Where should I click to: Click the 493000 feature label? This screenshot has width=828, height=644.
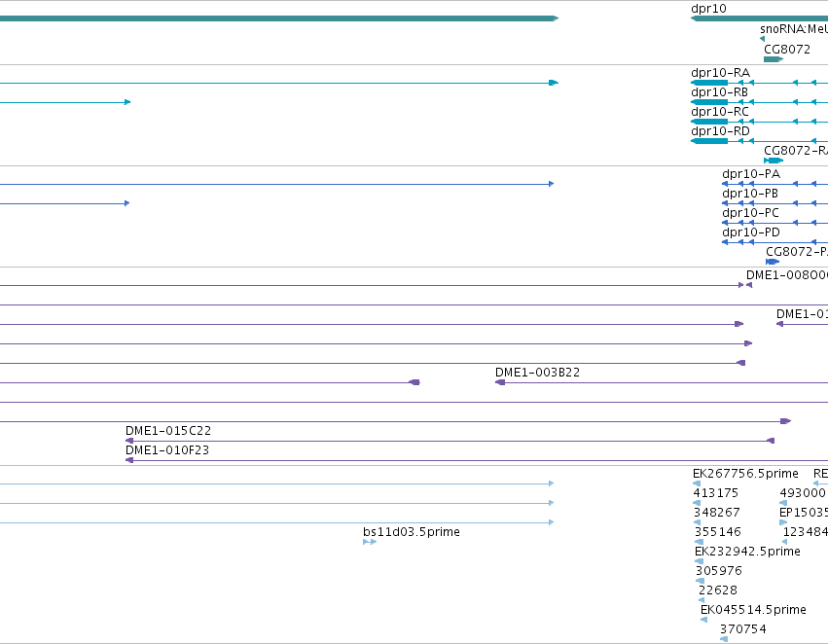(x=802, y=493)
